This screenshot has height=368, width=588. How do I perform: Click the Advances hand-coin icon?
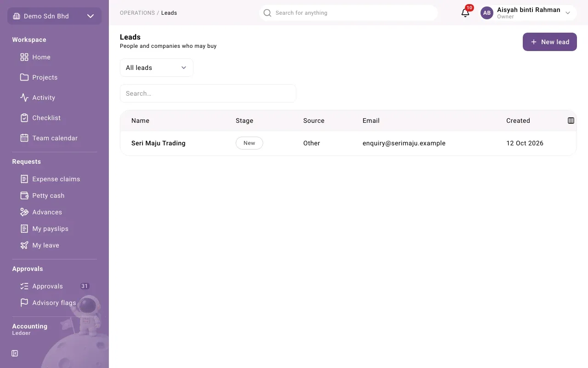tap(24, 212)
